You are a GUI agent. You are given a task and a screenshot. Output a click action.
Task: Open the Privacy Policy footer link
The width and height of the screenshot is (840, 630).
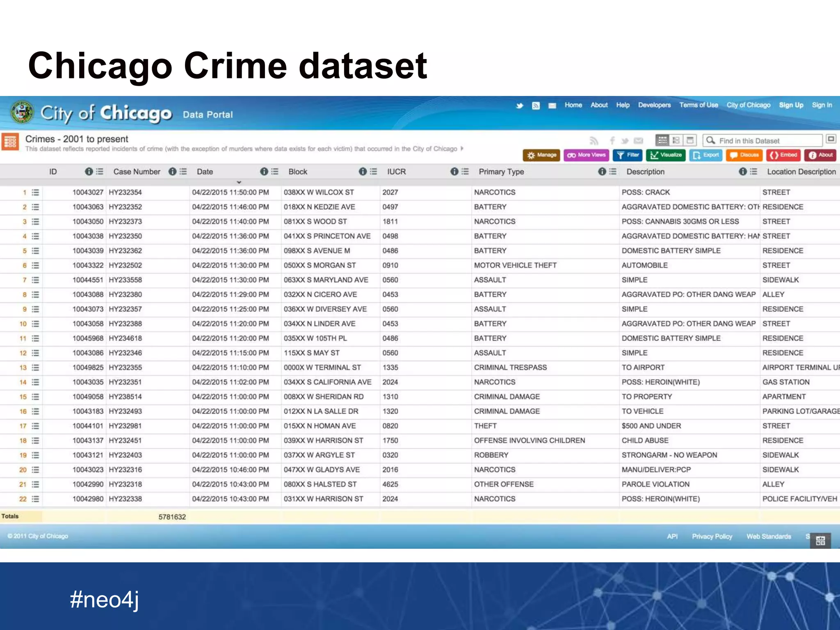712,536
